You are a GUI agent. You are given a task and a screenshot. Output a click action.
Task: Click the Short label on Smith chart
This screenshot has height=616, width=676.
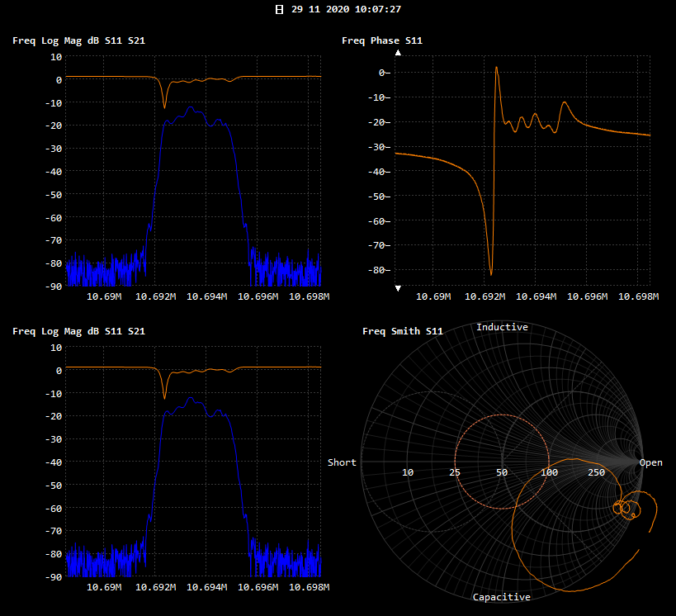(342, 462)
